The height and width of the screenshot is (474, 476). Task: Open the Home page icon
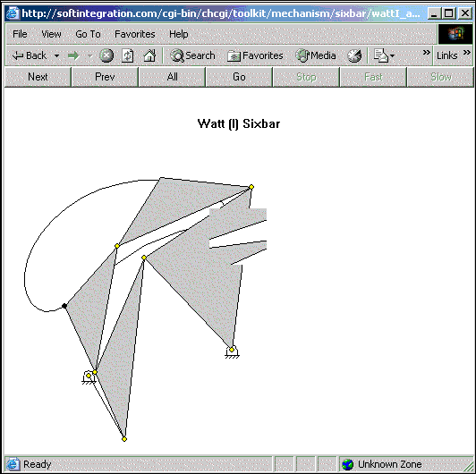pos(149,55)
